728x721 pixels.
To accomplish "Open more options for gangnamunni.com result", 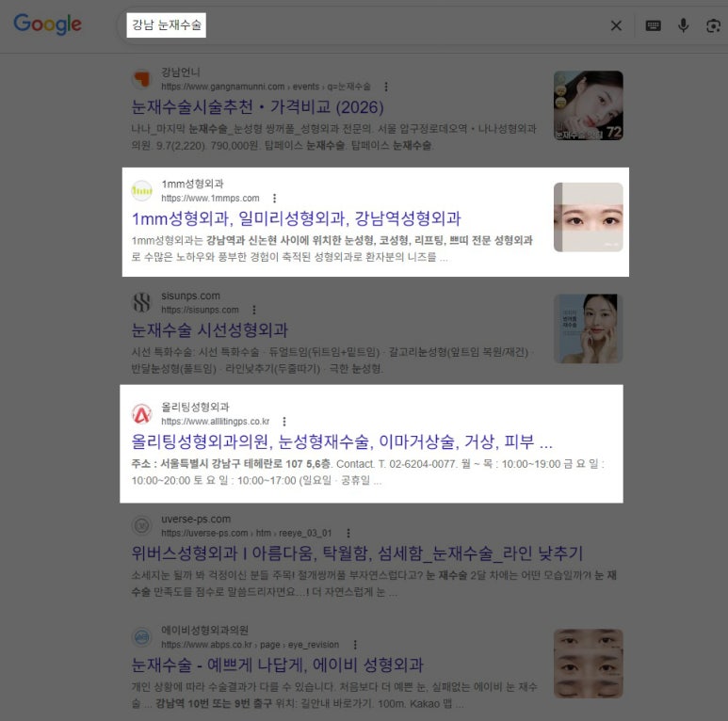I will coord(386,87).
